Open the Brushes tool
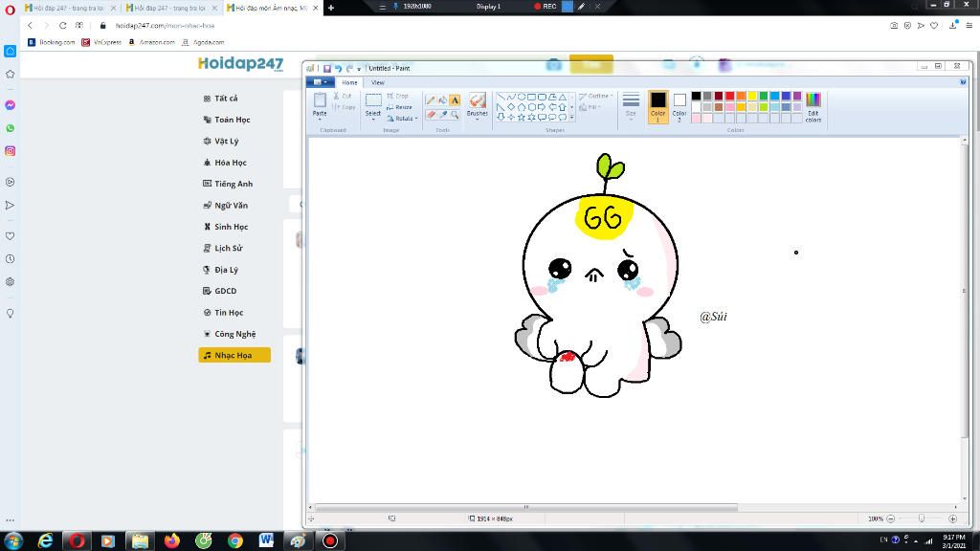Image resolution: width=980 pixels, height=551 pixels. [x=477, y=105]
